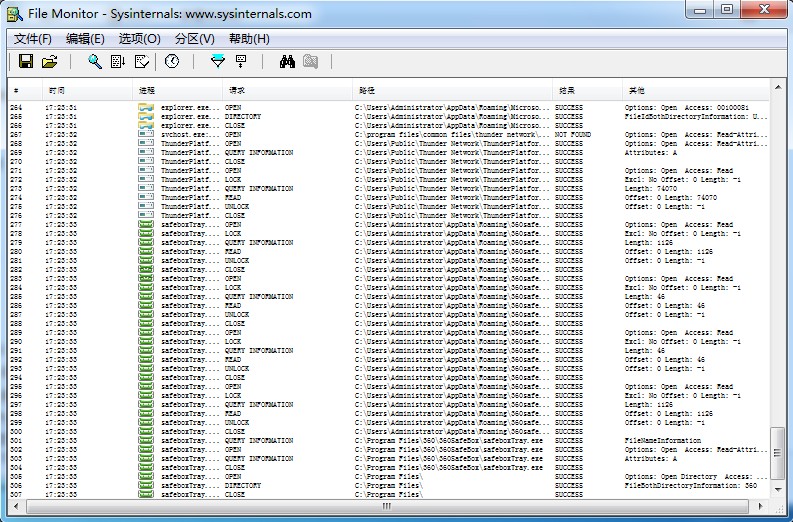Open the 分区(V) menu
Viewport: 793px width, 522px height.
coord(194,39)
